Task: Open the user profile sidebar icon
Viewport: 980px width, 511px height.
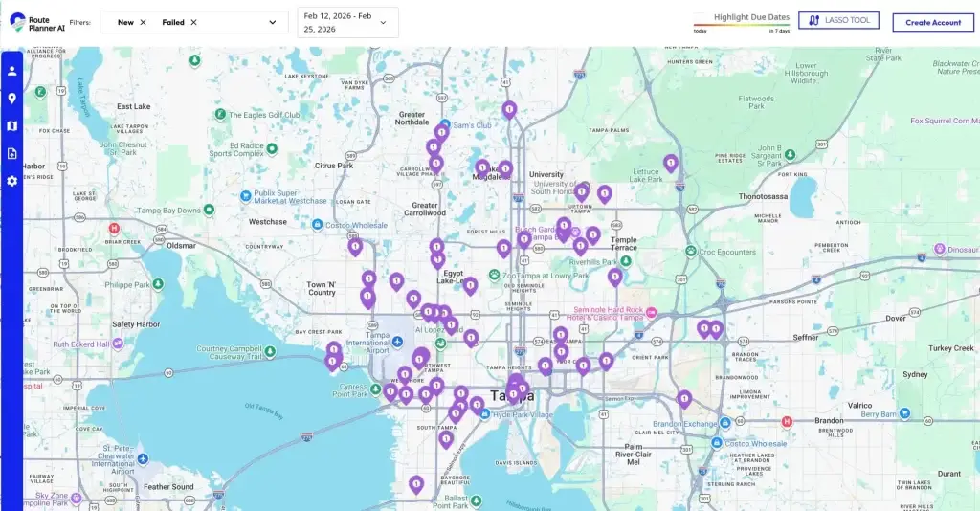Action: [11, 71]
